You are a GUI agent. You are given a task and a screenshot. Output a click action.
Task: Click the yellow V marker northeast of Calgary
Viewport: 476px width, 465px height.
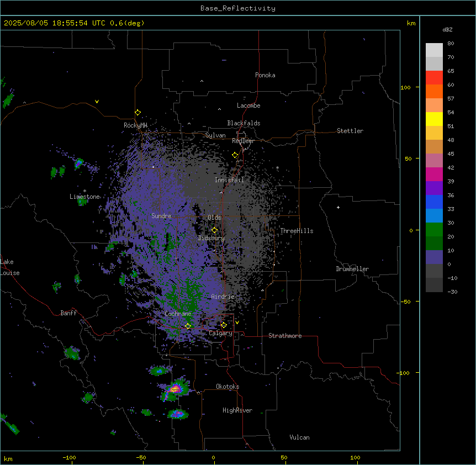coord(237,323)
